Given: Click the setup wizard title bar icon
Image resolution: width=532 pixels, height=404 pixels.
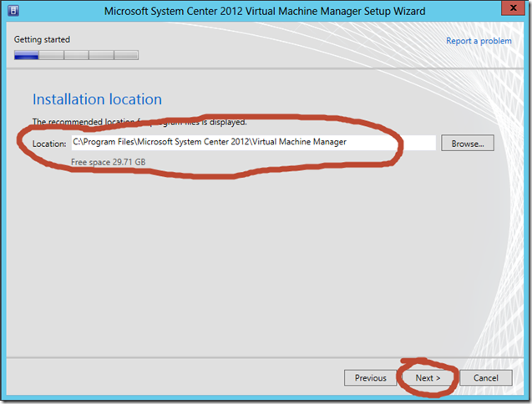Looking at the screenshot, I should pyautogui.click(x=13, y=11).
